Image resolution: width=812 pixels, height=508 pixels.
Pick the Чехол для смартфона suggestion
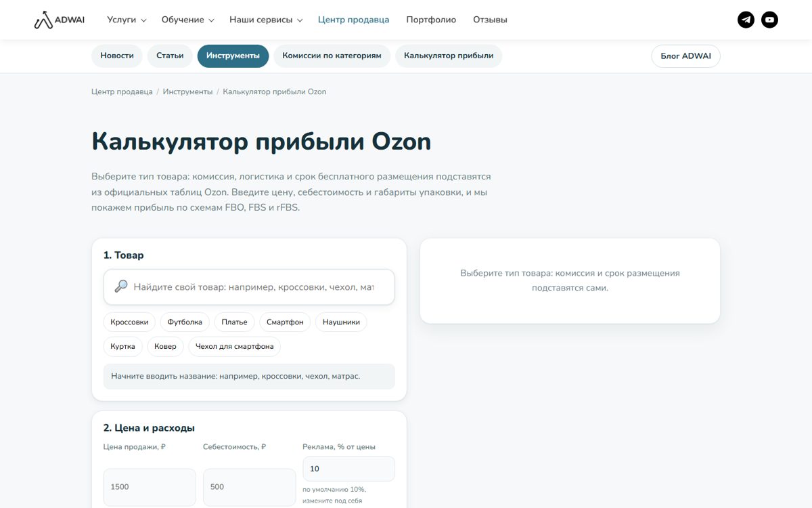pyautogui.click(x=234, y=346)
